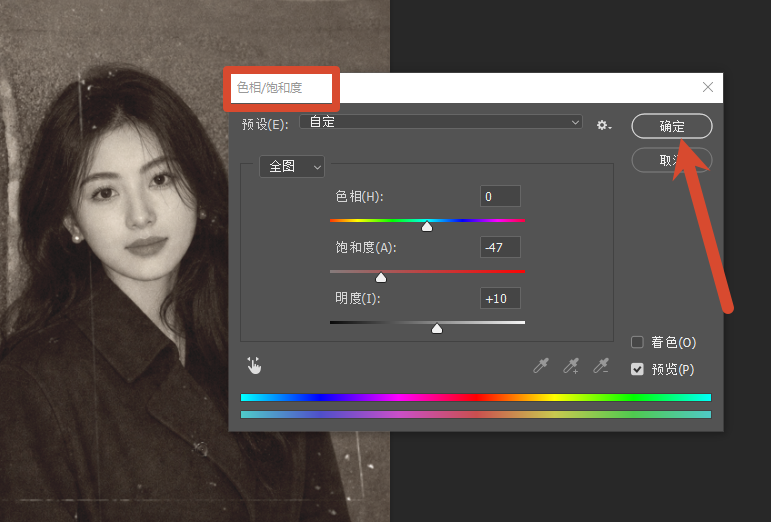Click the 色相(H) slider handle

(x=427, y=227)
